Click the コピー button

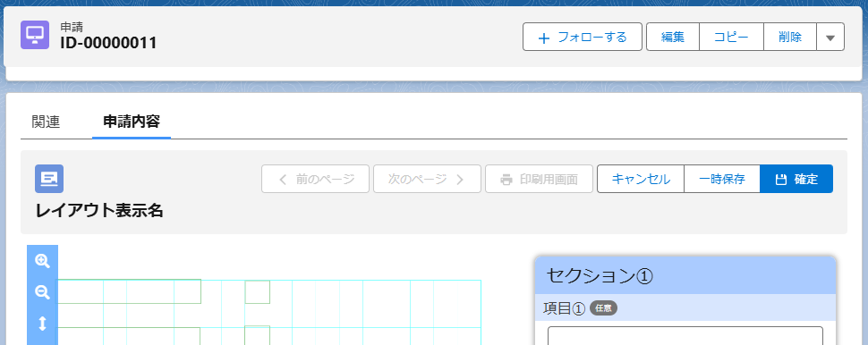(731, 37)
